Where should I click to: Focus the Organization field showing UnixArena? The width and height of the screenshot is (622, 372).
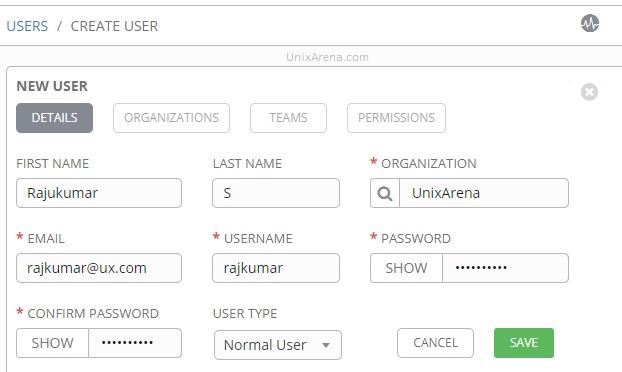pos(484,193)
